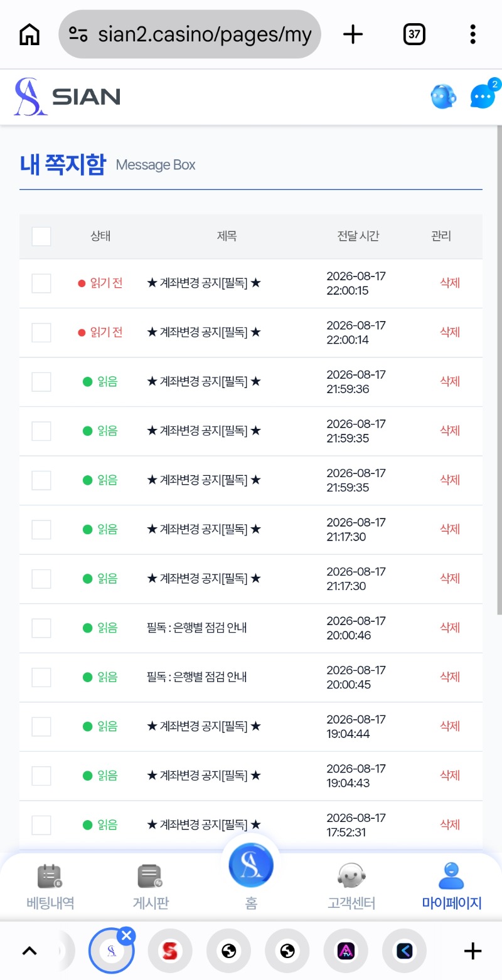Open 필독 : 은행별 점검 안내 message at 20:00:45

tap(196, 677)
